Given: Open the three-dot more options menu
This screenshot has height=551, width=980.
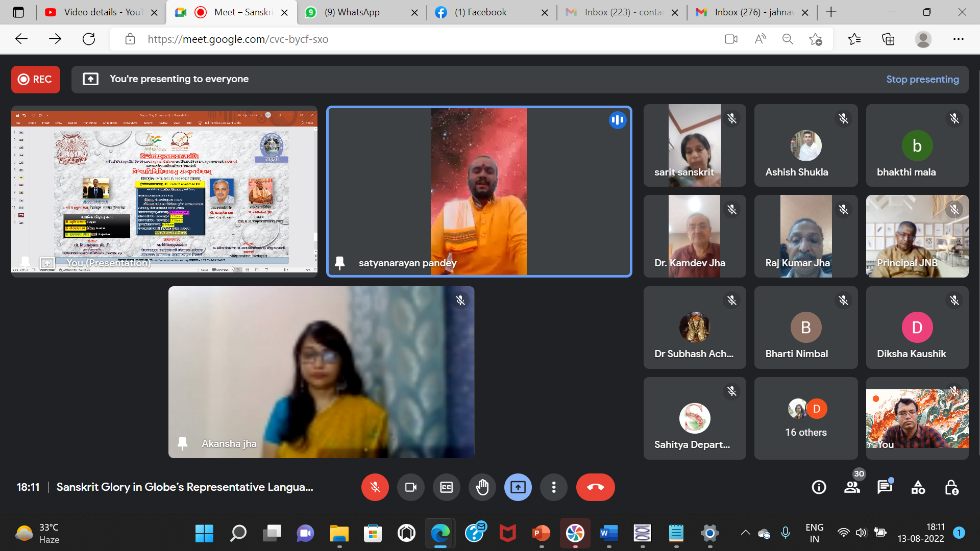Looking at the screenshot, I should pos(553,487).
